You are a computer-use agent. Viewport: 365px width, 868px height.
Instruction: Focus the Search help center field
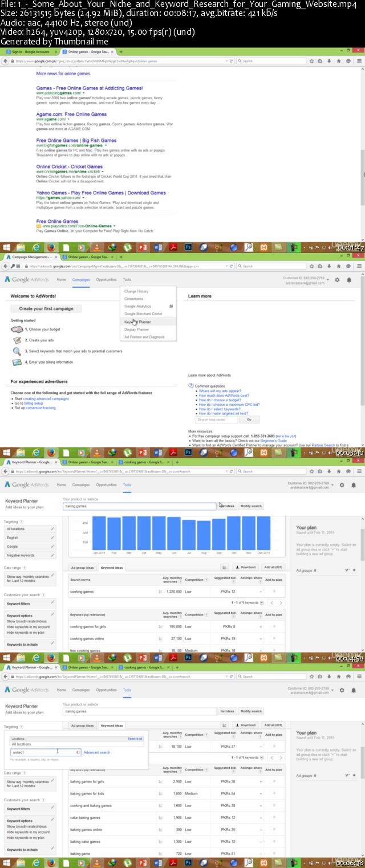(217, 419)
